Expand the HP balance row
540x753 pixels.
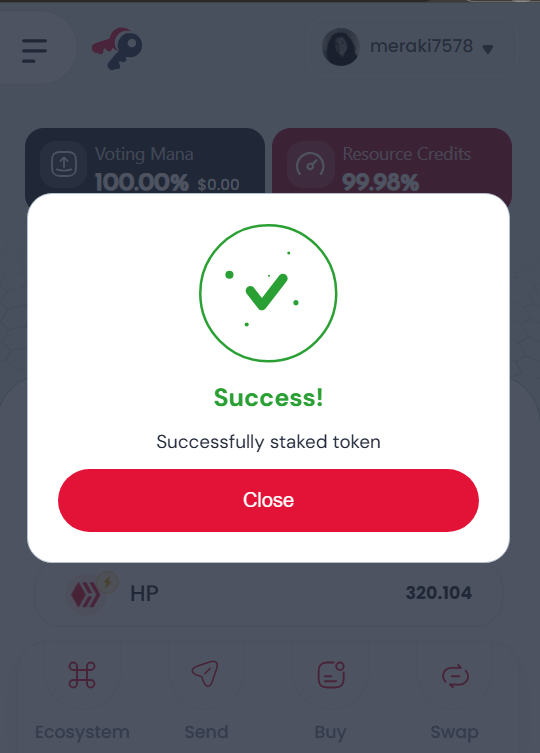(269, 594)
